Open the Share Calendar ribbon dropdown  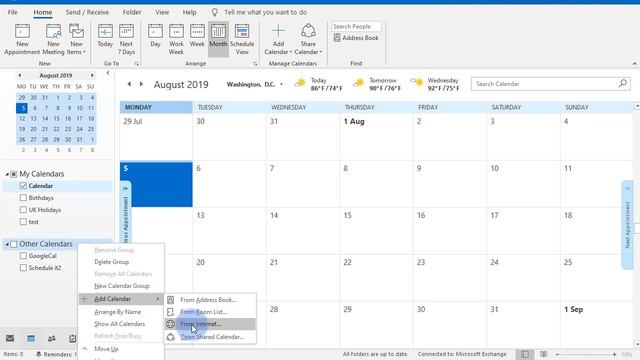(308, 39)
